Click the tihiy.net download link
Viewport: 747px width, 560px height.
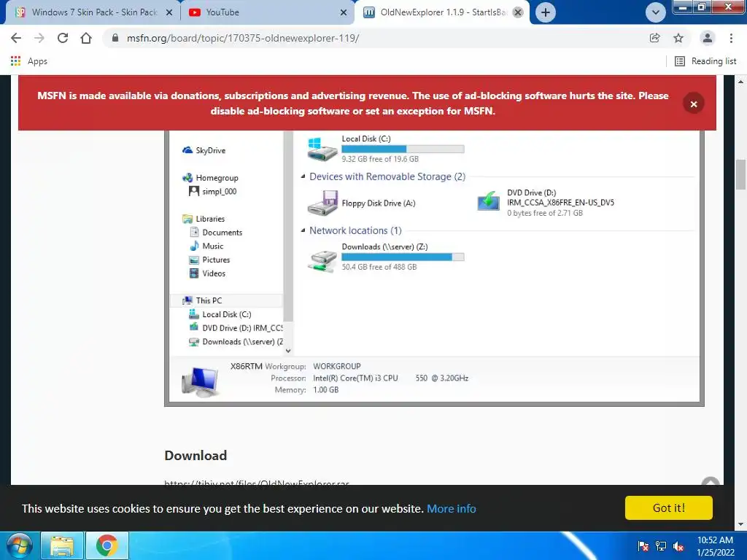click(x=256, y=483)
